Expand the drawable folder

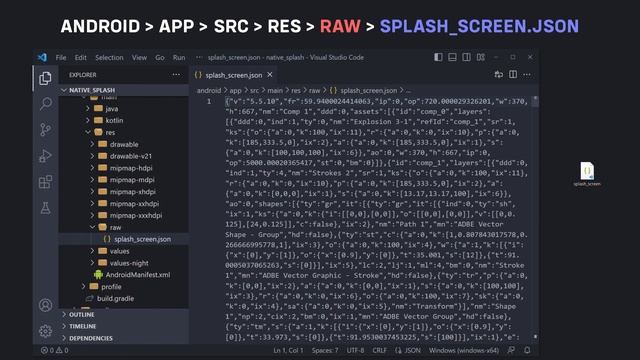coord(124,144)
